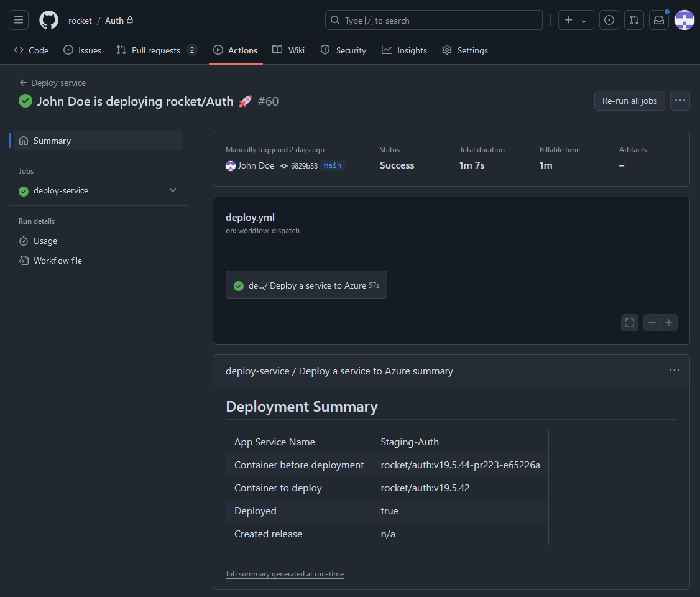Open the hamburger navigation menu

coord(18,20)
